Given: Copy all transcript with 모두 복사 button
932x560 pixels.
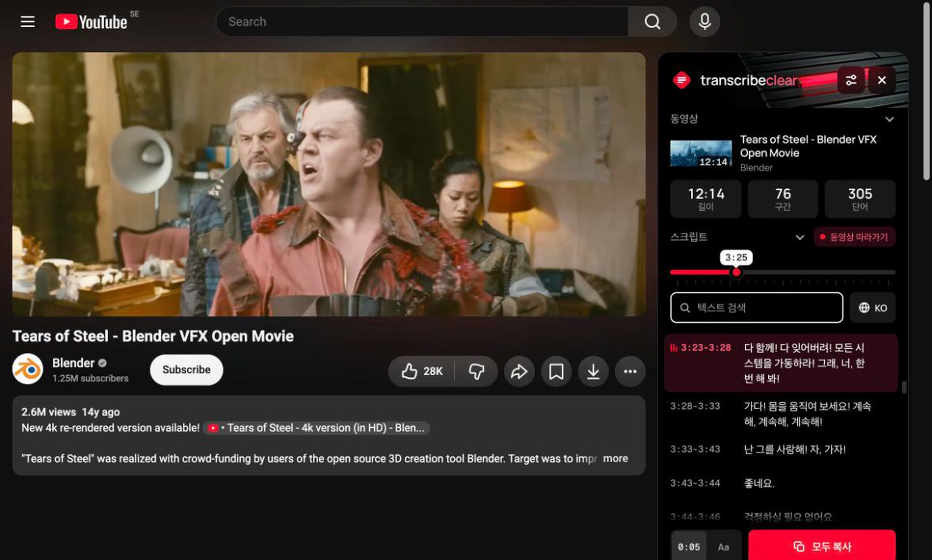Looking at the screenshot, I should [x=822, y=546].
